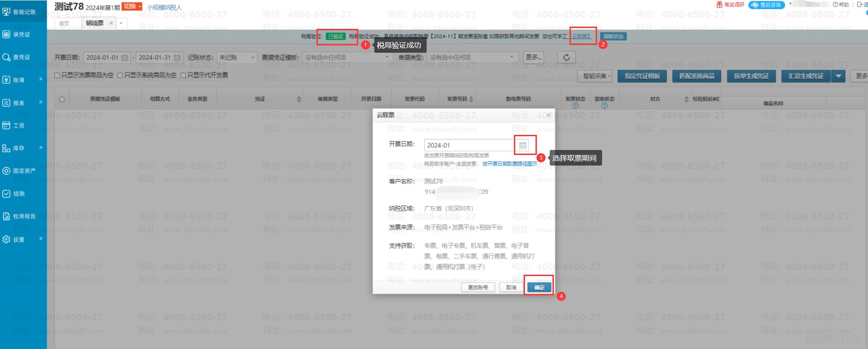
Task: Open calendar picker in 云取票 dialog
Action: 523,145
